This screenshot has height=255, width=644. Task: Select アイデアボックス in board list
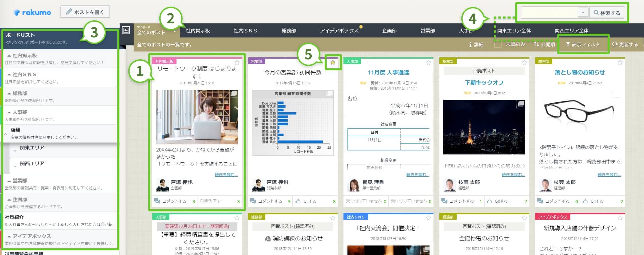60,239
